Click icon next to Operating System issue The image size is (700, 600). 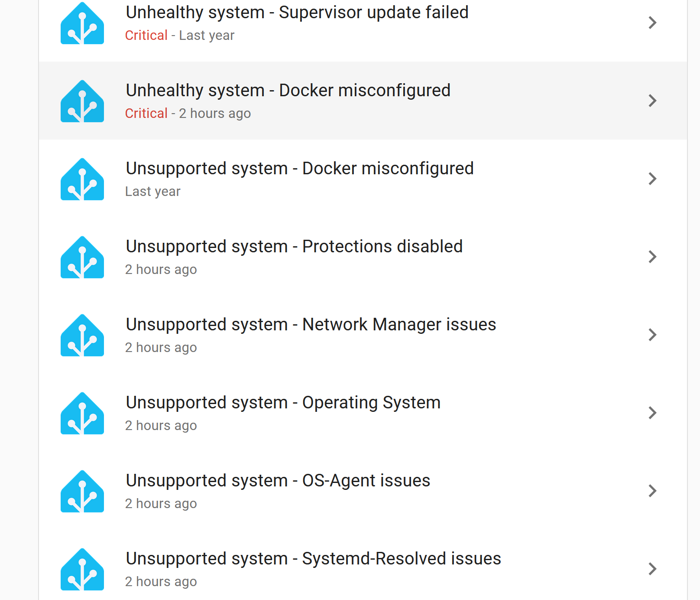[x=82, y=414]
